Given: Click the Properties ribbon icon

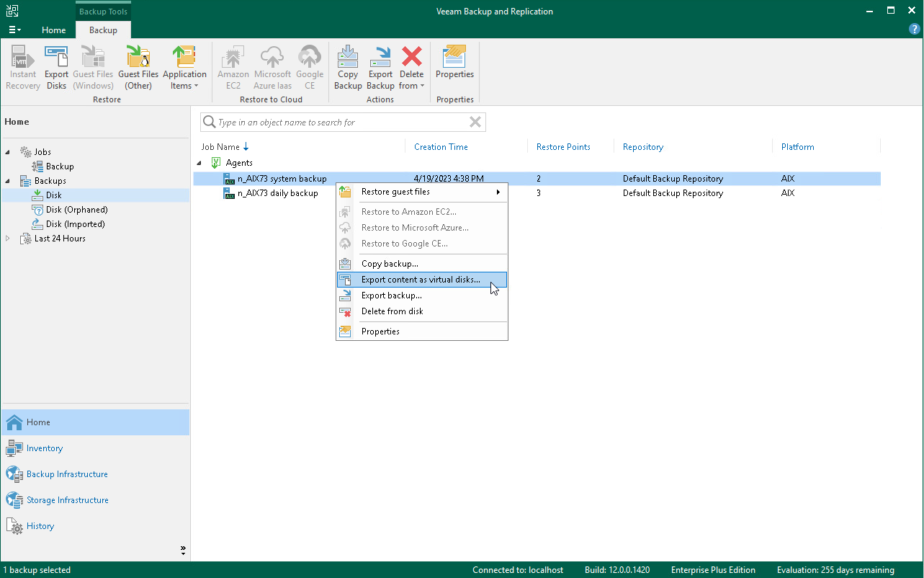Looking at the screenshot, I should [x=454, y=62].
